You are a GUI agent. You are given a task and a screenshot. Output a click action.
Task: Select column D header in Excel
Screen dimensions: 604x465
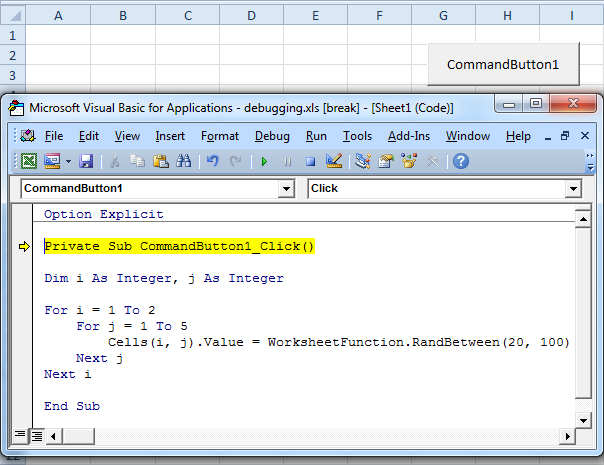click(x=251, y=15)
